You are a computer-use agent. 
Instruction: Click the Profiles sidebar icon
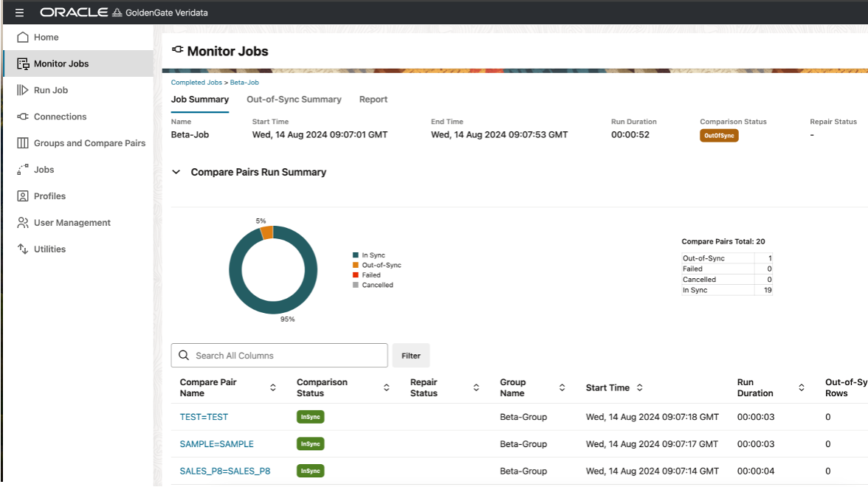23,196
